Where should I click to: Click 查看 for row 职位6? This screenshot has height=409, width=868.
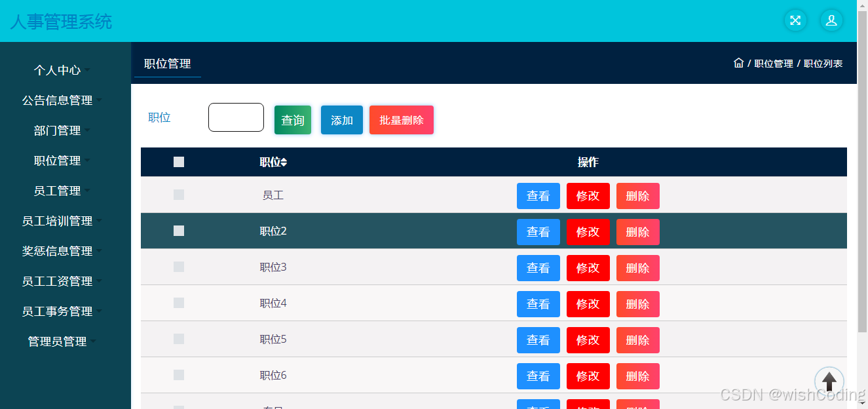click(538, 376)
